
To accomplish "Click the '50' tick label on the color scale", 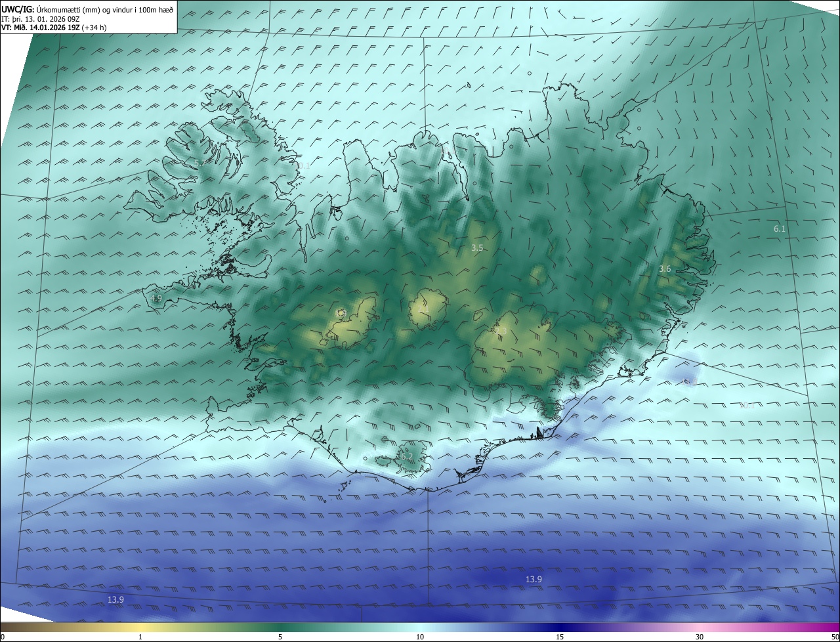I will point(834,637).
